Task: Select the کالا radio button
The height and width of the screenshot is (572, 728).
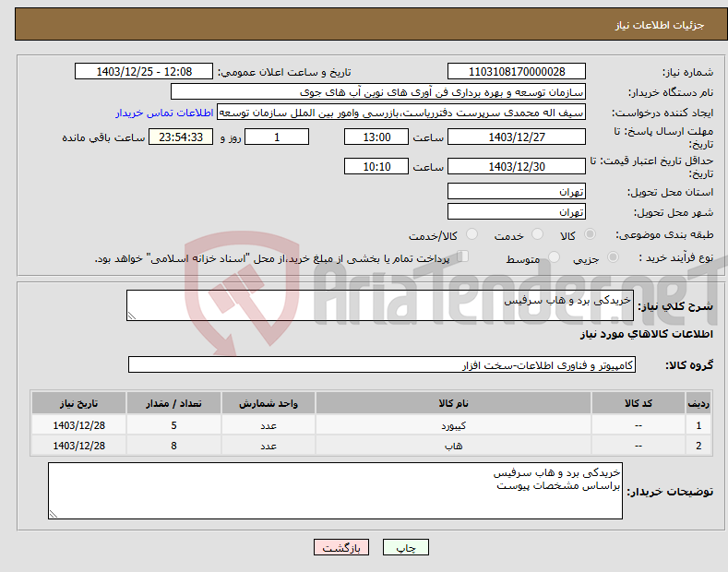Action: (x=590, y=234)
